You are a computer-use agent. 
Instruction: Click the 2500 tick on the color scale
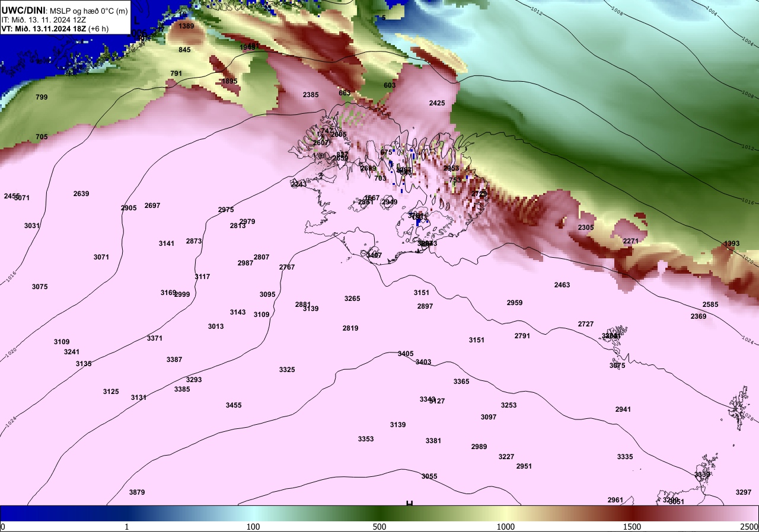coord(750,527)
